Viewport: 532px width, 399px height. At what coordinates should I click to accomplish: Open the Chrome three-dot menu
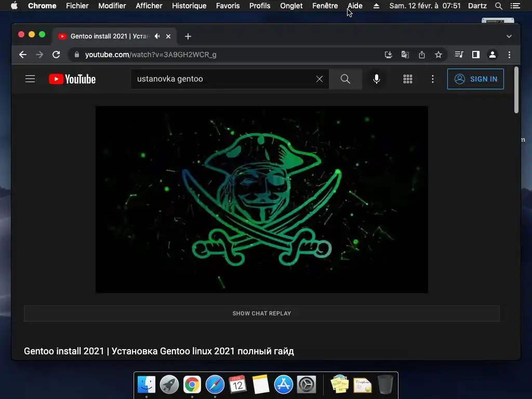pos(509,55)
